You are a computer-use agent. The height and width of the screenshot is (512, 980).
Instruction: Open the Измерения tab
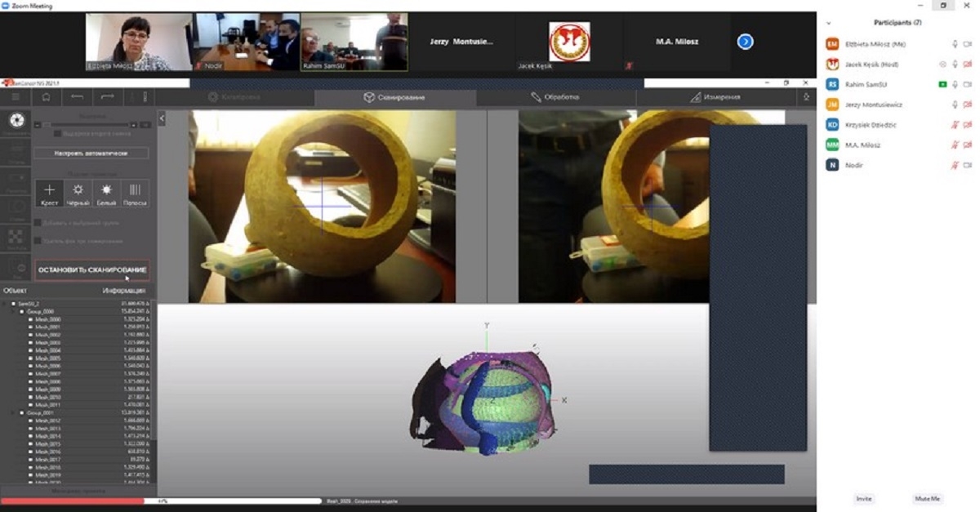click(715, 97)
